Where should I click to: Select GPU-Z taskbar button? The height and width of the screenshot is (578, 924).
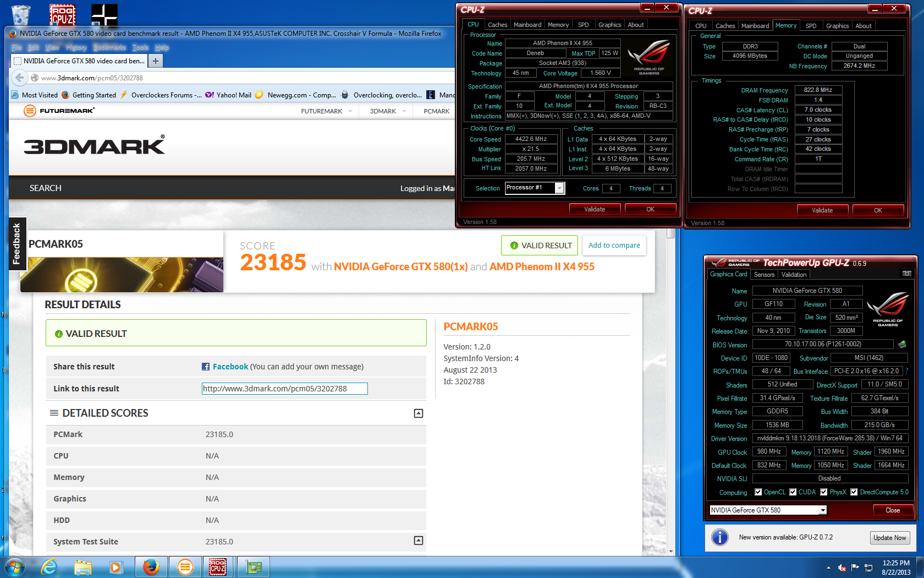point(254,567)
